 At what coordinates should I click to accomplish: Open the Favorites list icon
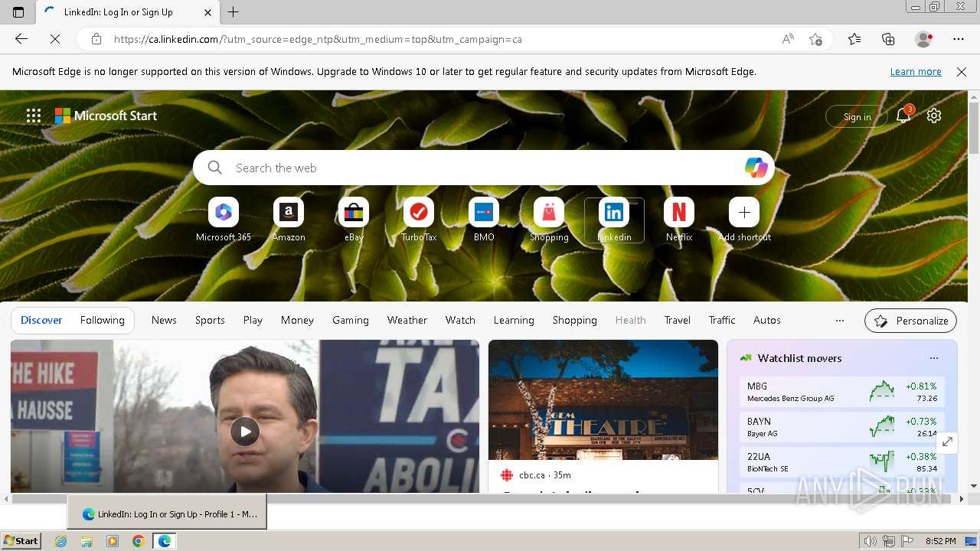854,39
